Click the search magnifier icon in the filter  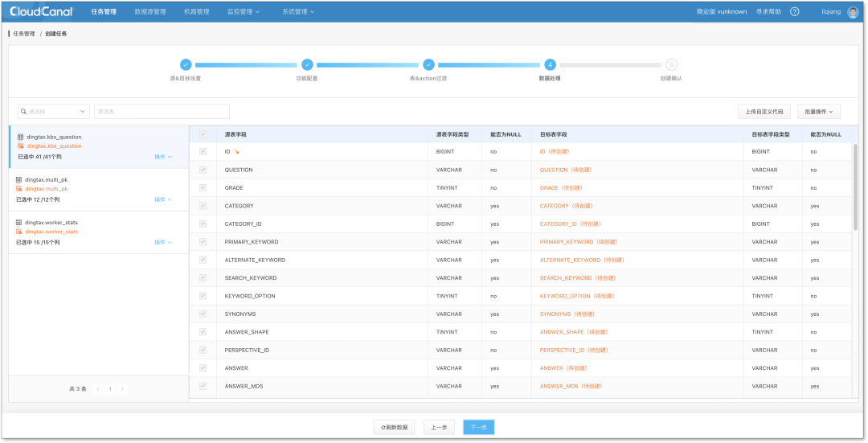coord(24,112)
